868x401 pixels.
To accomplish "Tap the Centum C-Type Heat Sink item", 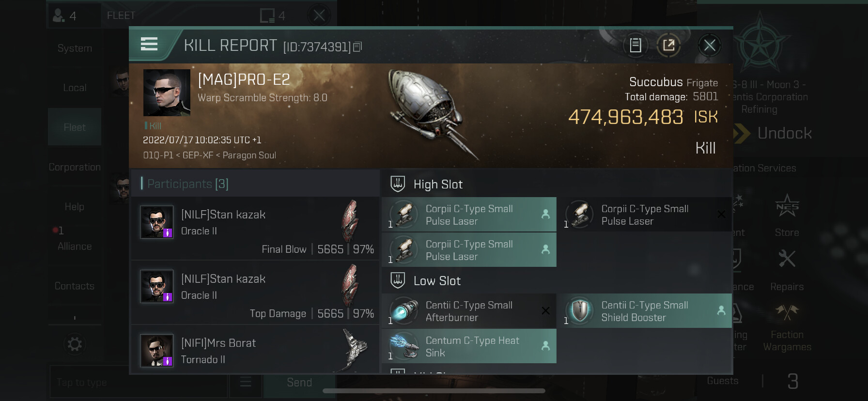I will 469,346.
